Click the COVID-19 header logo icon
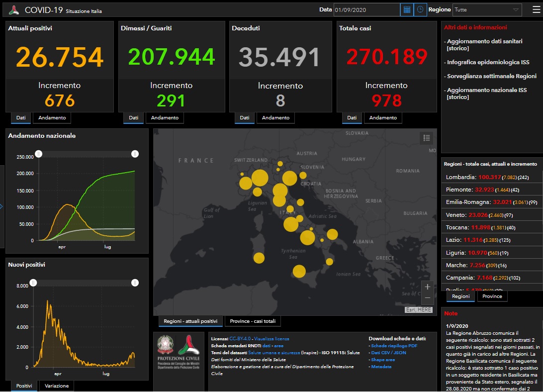The image size is (543, 392). click(14, 10)
